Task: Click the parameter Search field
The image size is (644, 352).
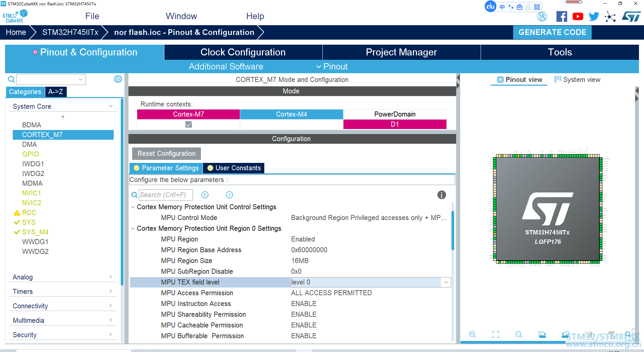Action: tap(166, 195)
